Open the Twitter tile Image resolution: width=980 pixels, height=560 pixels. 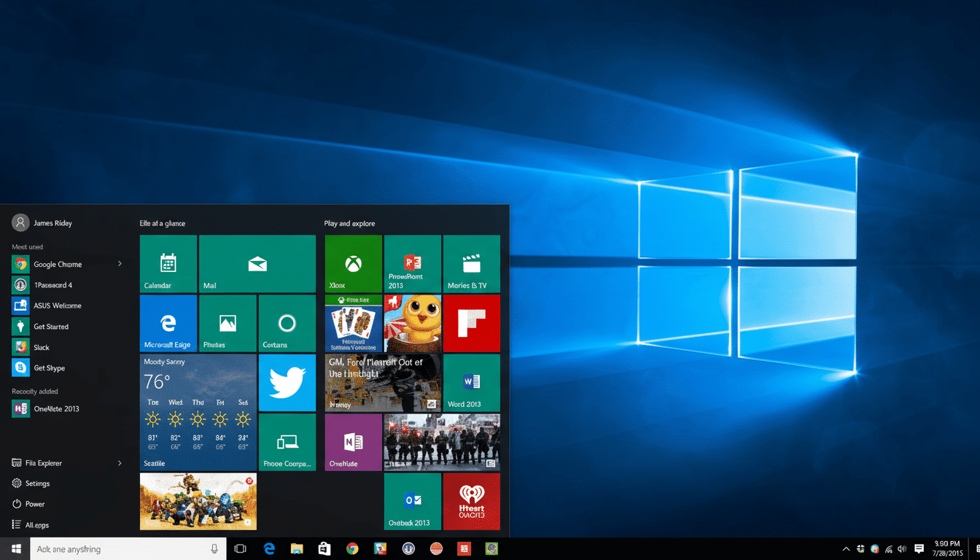[287, 383]
